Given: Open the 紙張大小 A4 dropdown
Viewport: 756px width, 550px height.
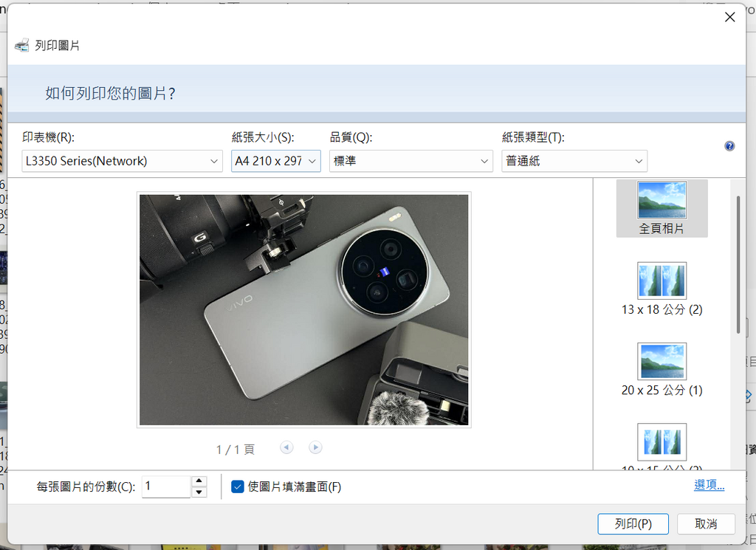Looking at the screenshot, I should pyautogui.click(x=276, y=161).
